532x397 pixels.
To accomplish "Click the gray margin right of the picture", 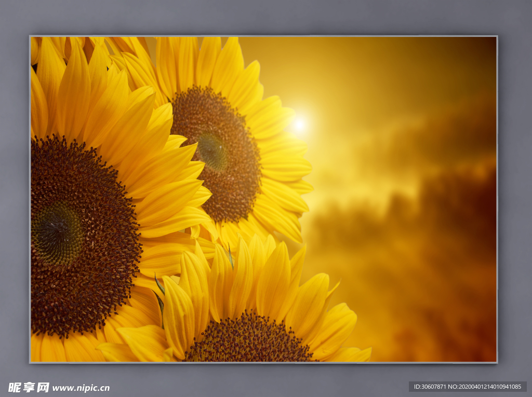I will [x=514, y=197].
